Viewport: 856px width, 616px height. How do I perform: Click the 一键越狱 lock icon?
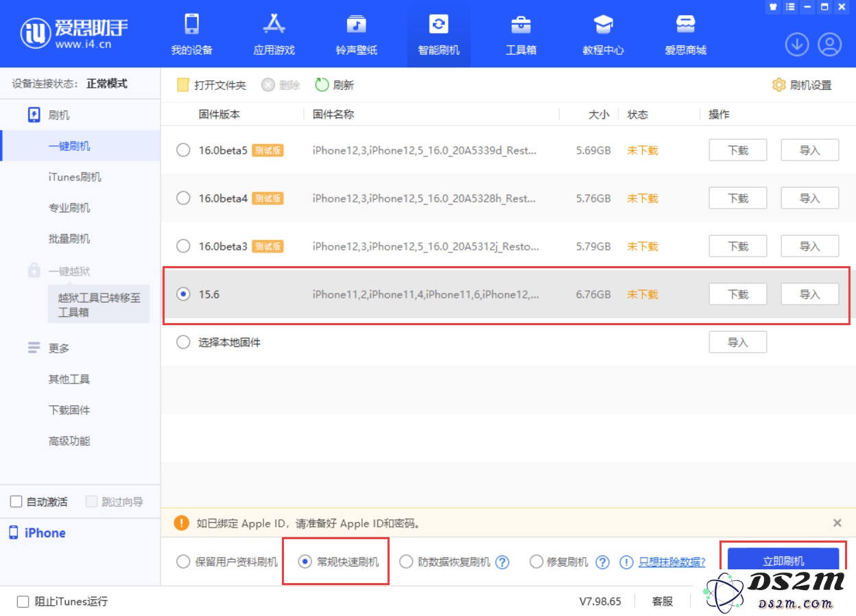34,270
